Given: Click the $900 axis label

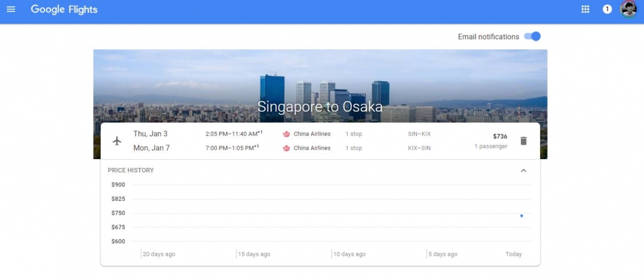Looking at the screenshot, I should pos(118,185).
